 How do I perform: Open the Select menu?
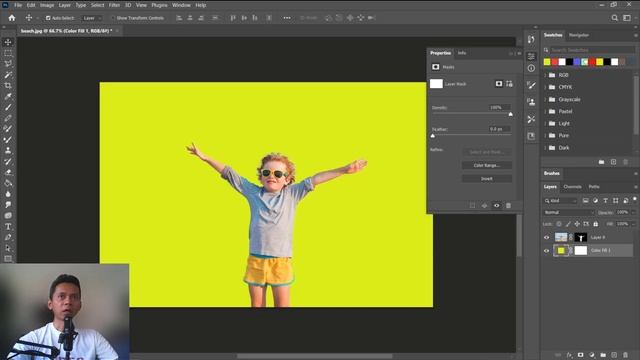pos(98,5)
